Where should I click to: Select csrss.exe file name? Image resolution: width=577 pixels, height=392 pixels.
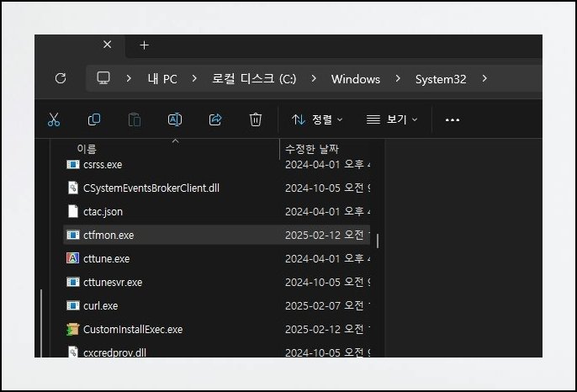[x=103, y=165]
